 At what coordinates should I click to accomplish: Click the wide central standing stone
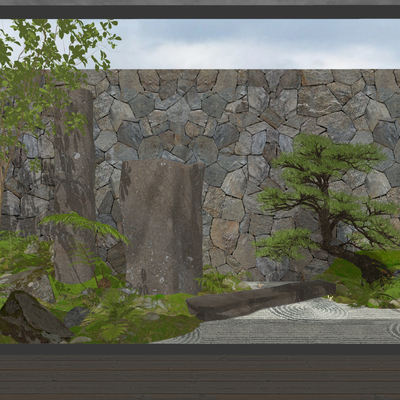click(x=162, y=227)
